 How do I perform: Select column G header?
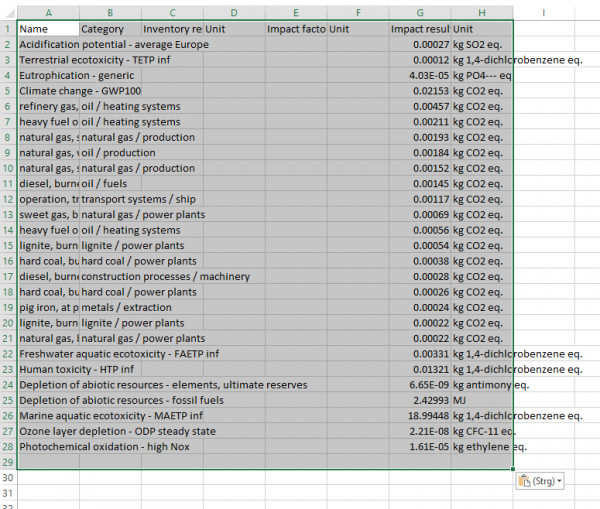(x=420, y=13)
